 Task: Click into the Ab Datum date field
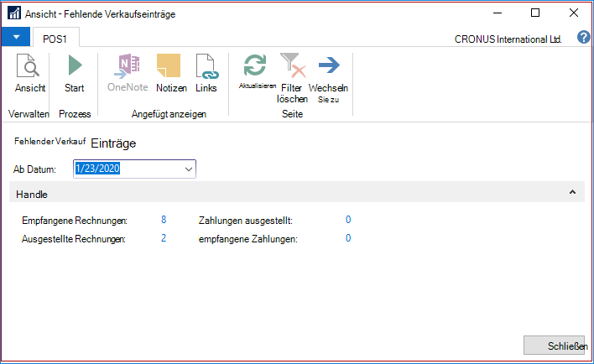pos(128,169)
